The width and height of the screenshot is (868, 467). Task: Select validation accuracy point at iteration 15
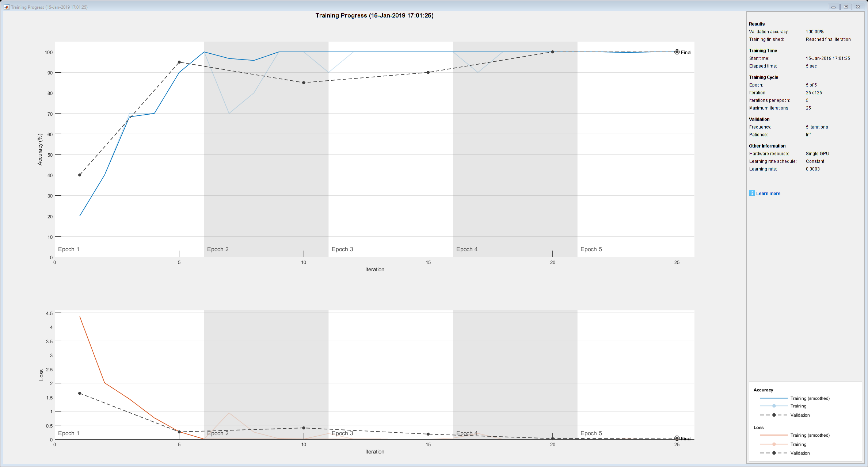click(x=428, y=72)
